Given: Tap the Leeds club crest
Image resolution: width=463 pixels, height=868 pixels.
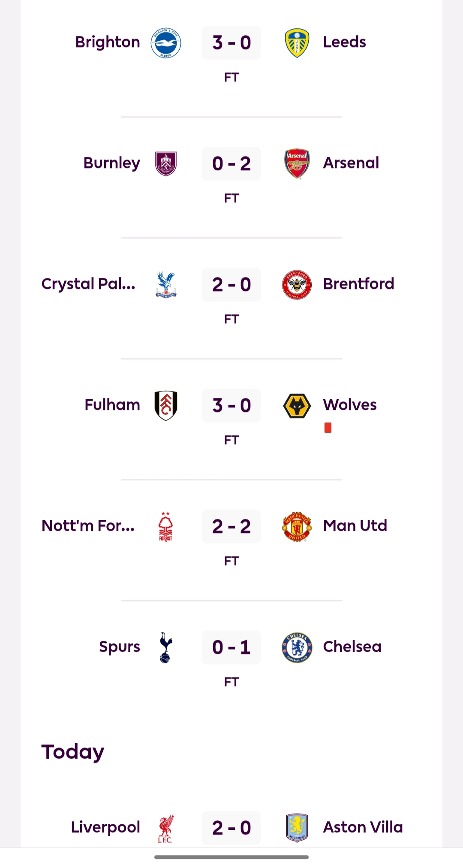Looking at the screenshot, I should 297,43.
